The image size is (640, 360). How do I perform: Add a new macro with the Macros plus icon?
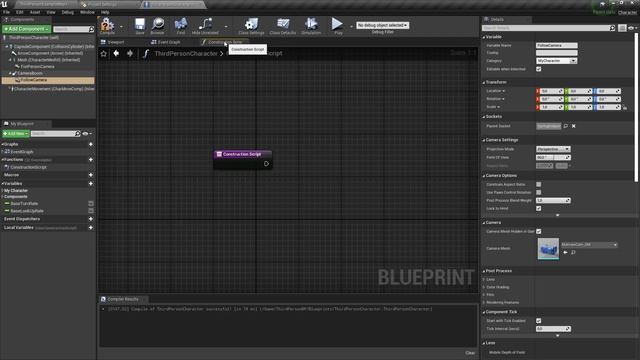tap(91, 175)
